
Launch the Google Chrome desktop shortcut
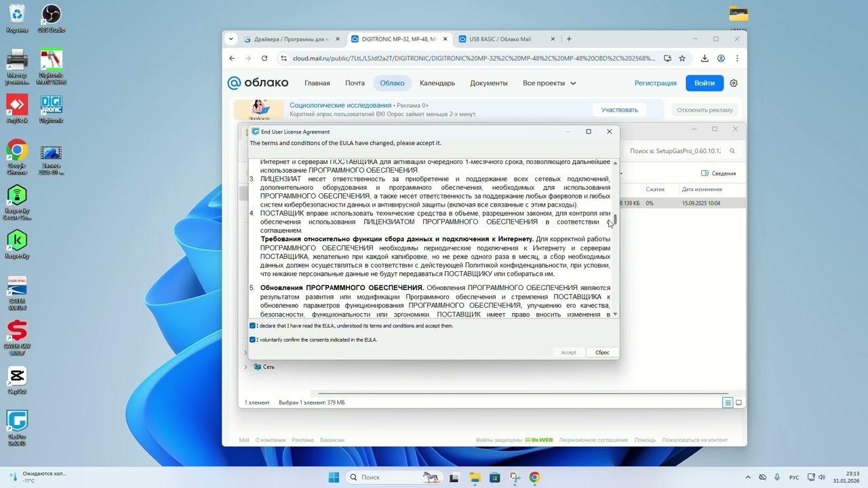17,157
